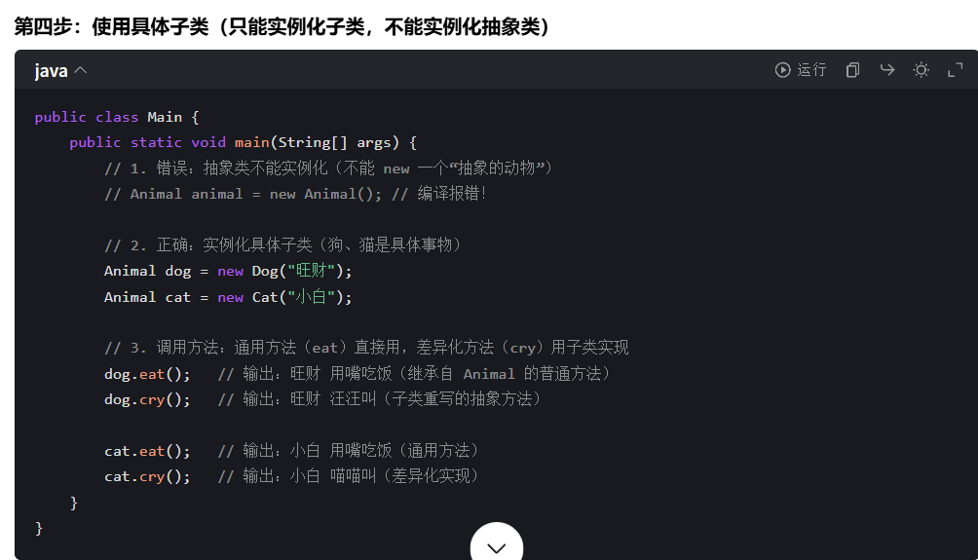Viewport: 978px width, 560px height.
Task: Click the cat.eat(); statement
Action: (147, 451)
